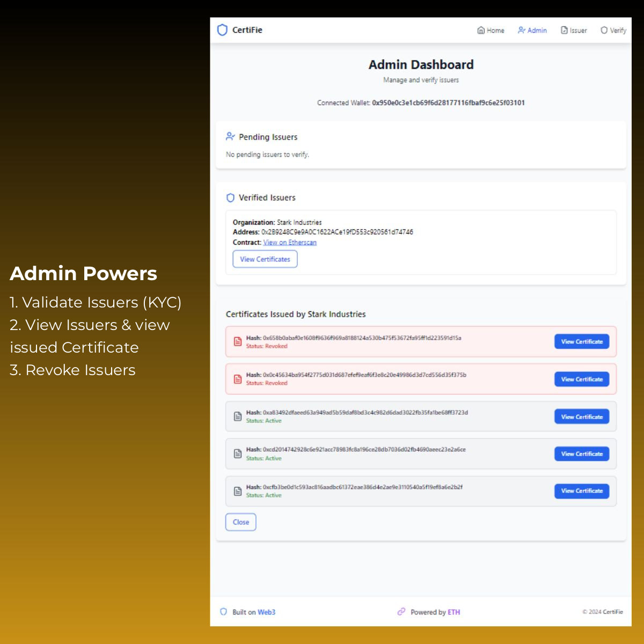Click the Verified Issuers shield icon
Screen dimensions: 644x644
click(x=230, y=197)
